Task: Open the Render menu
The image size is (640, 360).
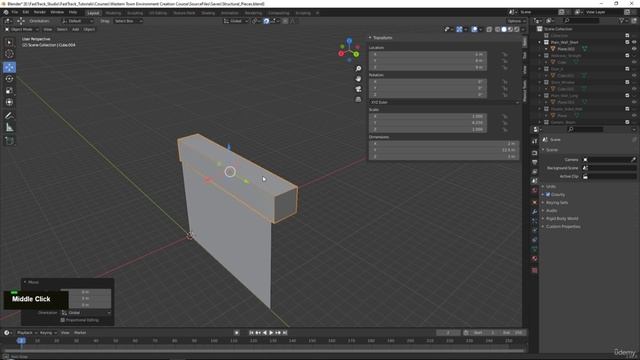Action: [40, 12]
